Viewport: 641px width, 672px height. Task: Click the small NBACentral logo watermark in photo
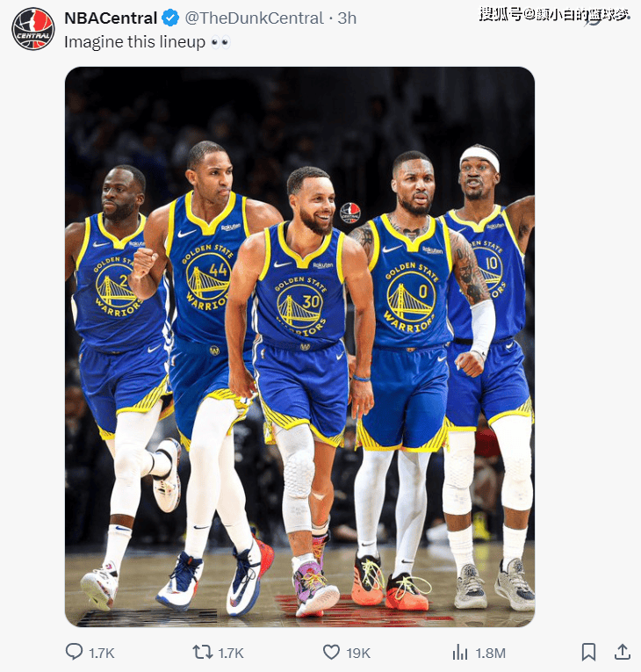coord(350,213)
